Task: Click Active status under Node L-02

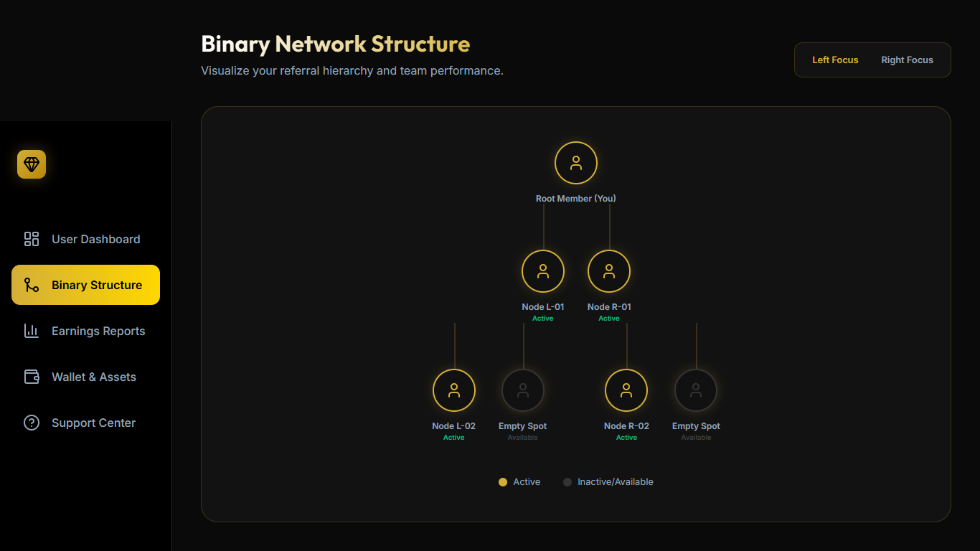Action: 454,438
